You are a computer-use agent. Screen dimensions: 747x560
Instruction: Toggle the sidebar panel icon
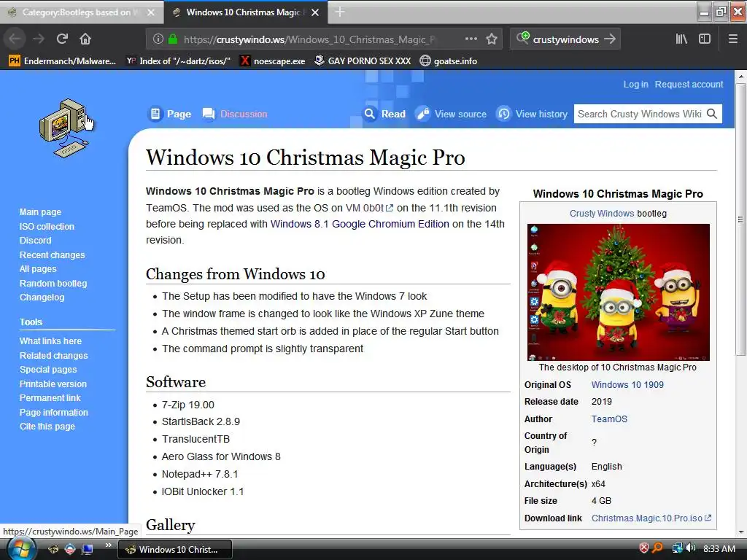705,39
